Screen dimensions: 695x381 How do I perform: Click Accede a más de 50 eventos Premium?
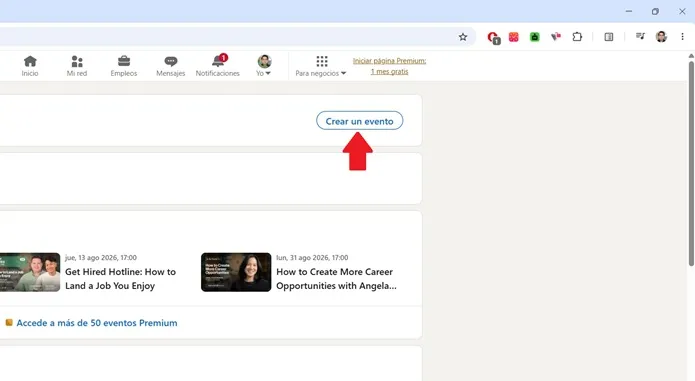click(97, 323)
